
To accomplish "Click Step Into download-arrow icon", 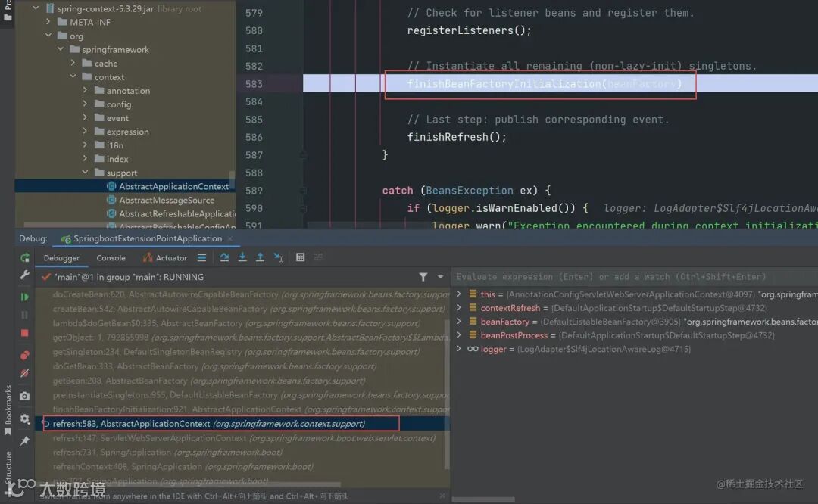I will [x=242, y=257].
